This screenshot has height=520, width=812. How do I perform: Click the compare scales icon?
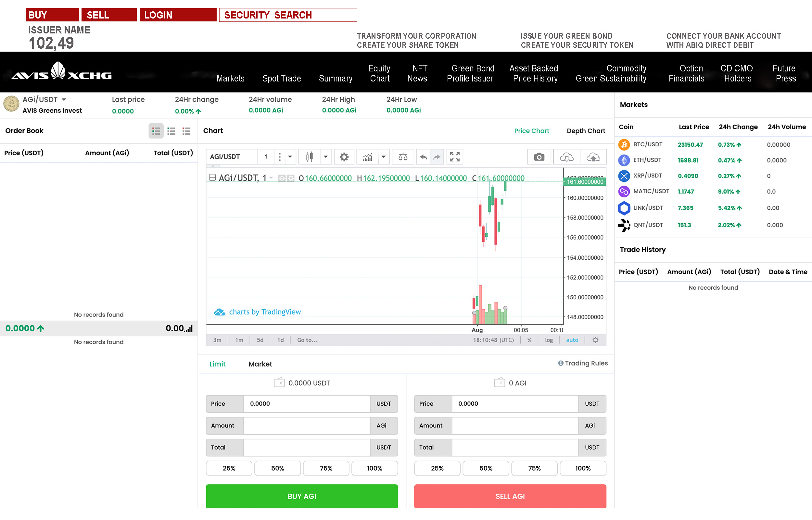point(403,157)
